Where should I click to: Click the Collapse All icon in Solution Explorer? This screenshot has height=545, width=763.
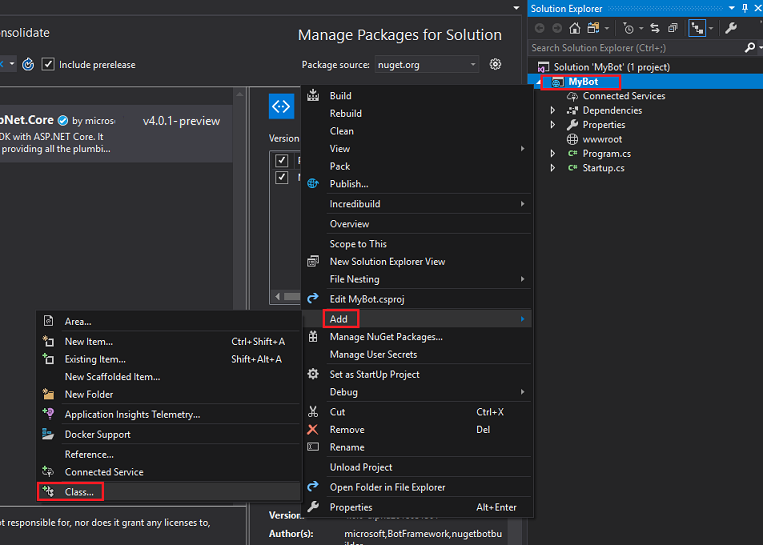674,28
